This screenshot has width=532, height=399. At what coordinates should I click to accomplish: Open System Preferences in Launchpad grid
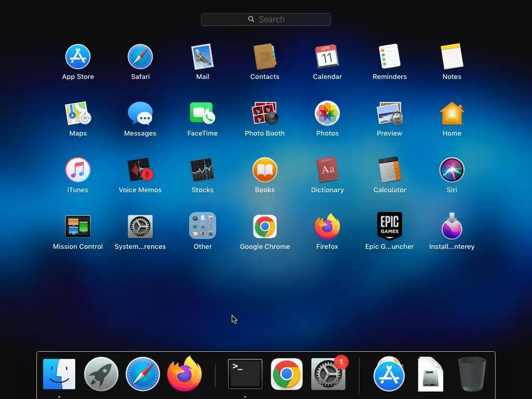[140, 227]
